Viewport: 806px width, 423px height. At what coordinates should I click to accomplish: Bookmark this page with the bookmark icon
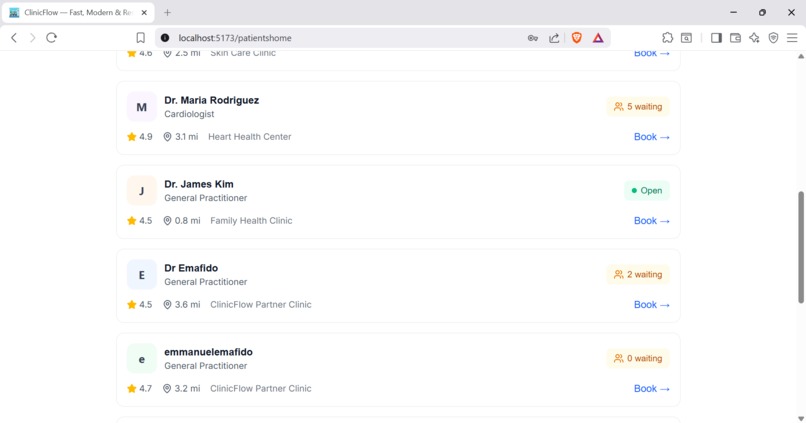tap(140, 38)
